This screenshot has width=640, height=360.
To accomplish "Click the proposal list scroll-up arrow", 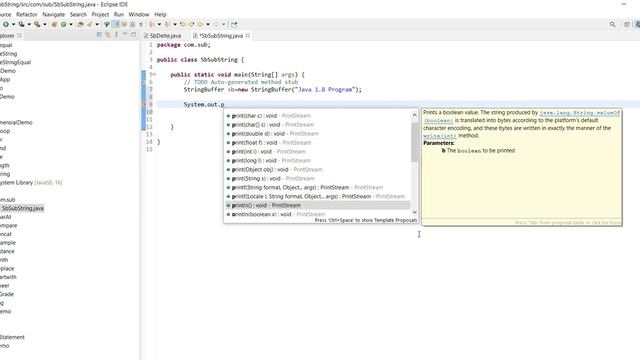I will pyautogui.click(x=414, y=115).
